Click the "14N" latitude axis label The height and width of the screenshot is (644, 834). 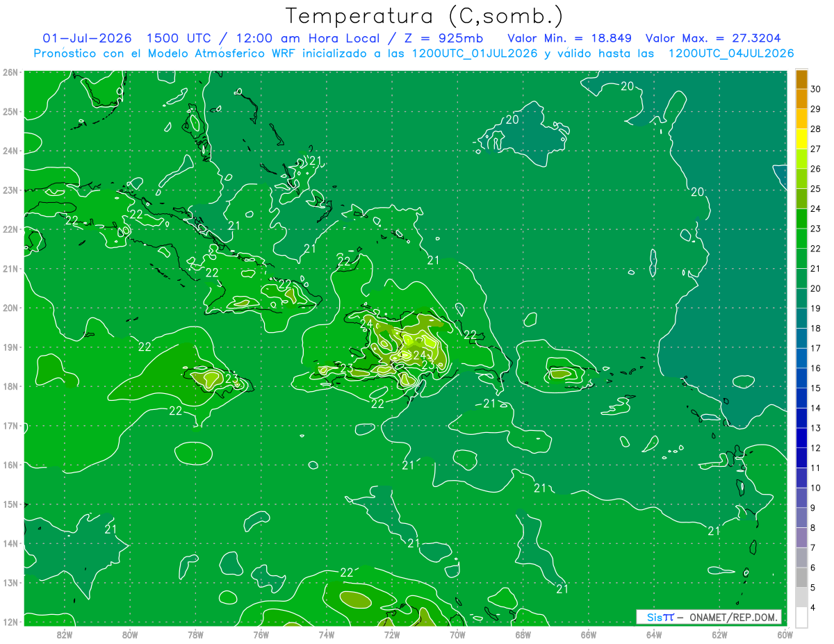pos(10,543)
